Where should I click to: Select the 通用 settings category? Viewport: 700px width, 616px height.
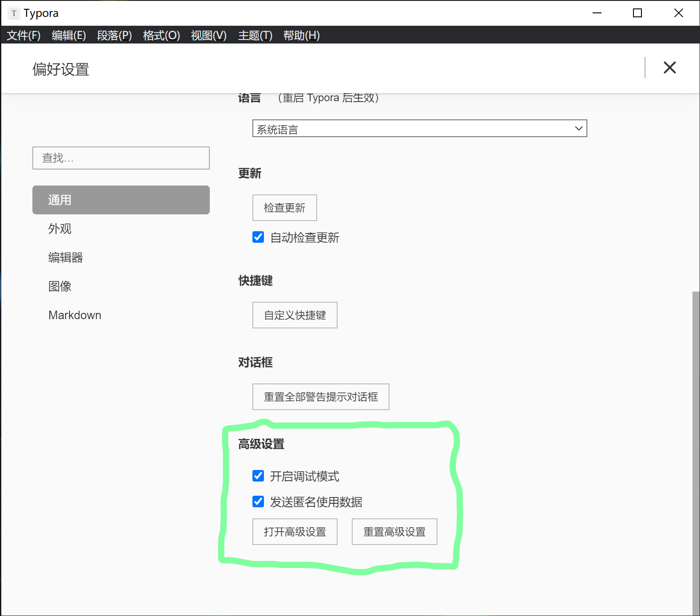click(121, 200)
